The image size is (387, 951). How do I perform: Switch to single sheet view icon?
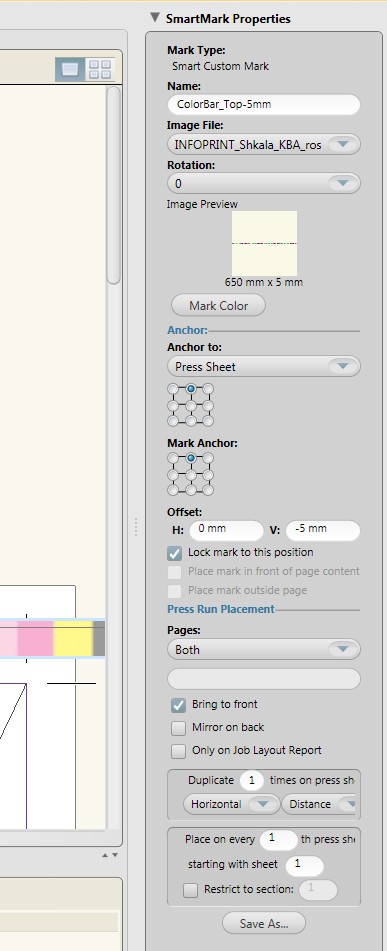click(70, 69)
